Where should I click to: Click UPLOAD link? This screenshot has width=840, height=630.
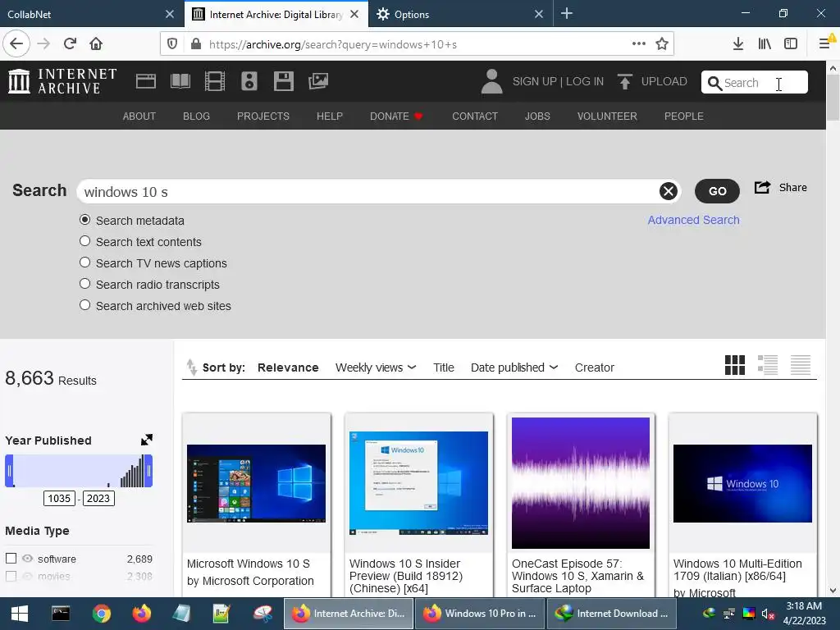664,81
